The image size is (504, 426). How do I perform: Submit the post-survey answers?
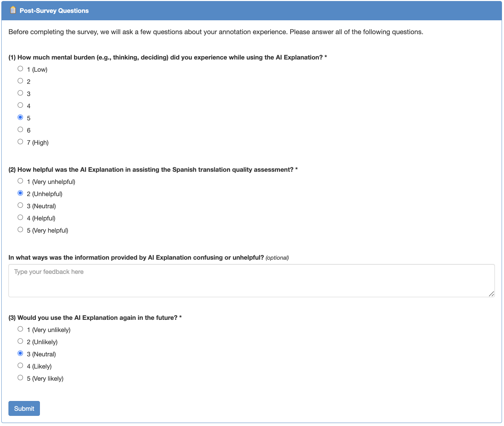[24, 408]
